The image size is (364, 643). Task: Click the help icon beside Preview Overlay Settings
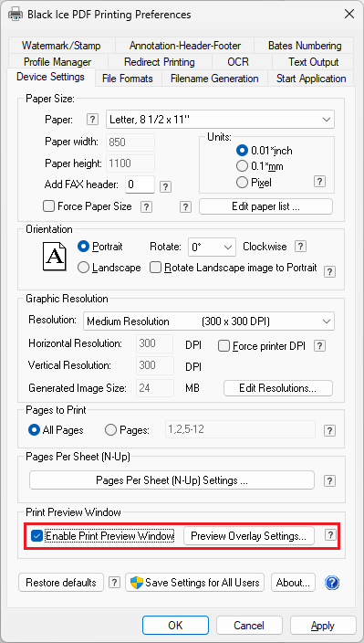[x=329, y=534]
